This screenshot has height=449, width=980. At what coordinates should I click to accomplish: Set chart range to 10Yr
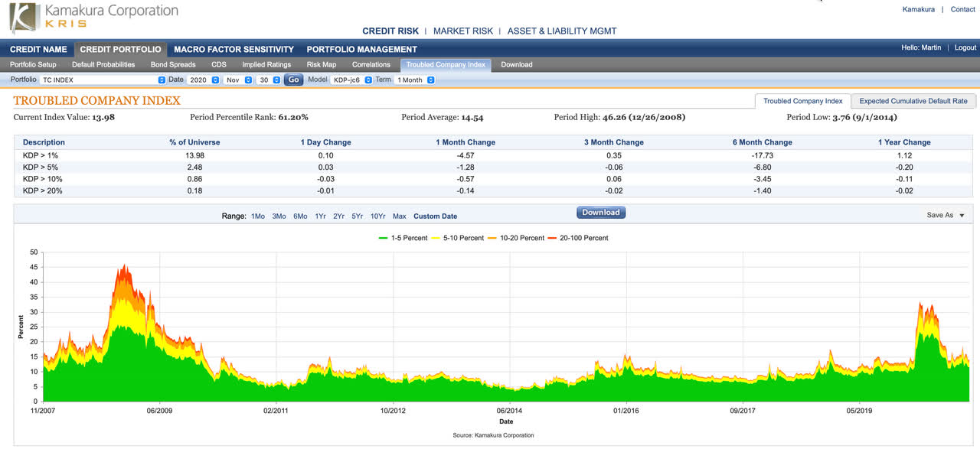click(x=378, y=216)
